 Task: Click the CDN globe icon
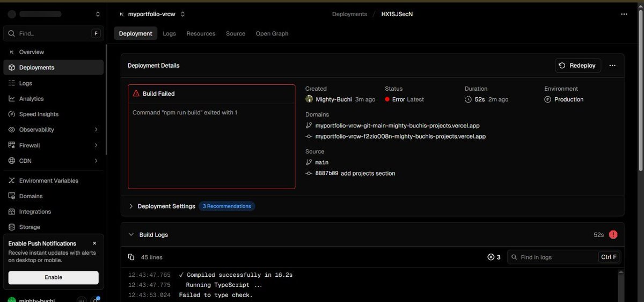pyautogui.click(x=12, y=161)
